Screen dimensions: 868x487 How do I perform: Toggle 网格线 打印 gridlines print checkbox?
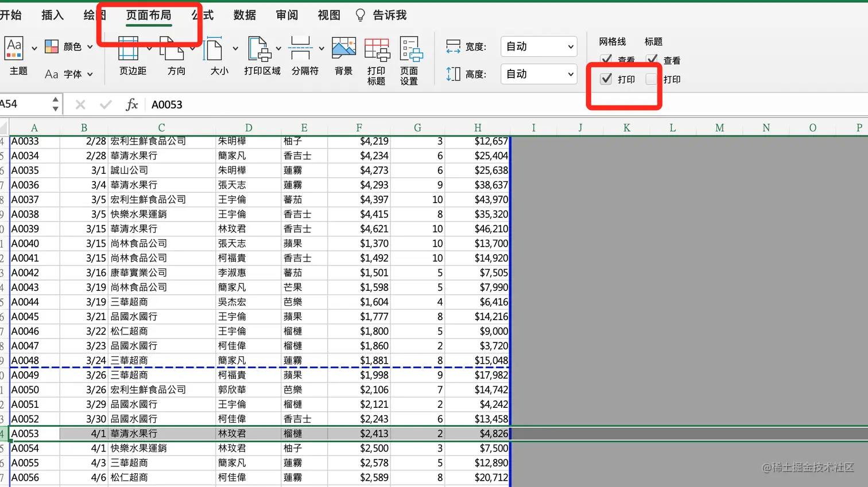click(606, 79)
